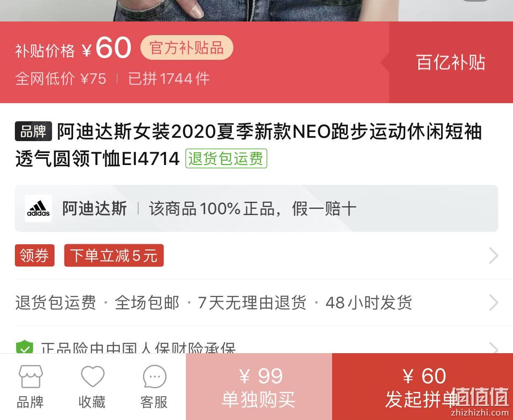Screen dimensions: 513x420
Task: Expand the service guarantees row chevron
Action: pos(493,303)
